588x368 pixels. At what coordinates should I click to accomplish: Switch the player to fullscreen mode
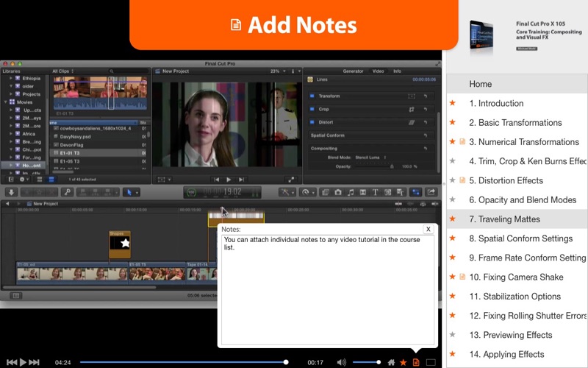(431, 362)
